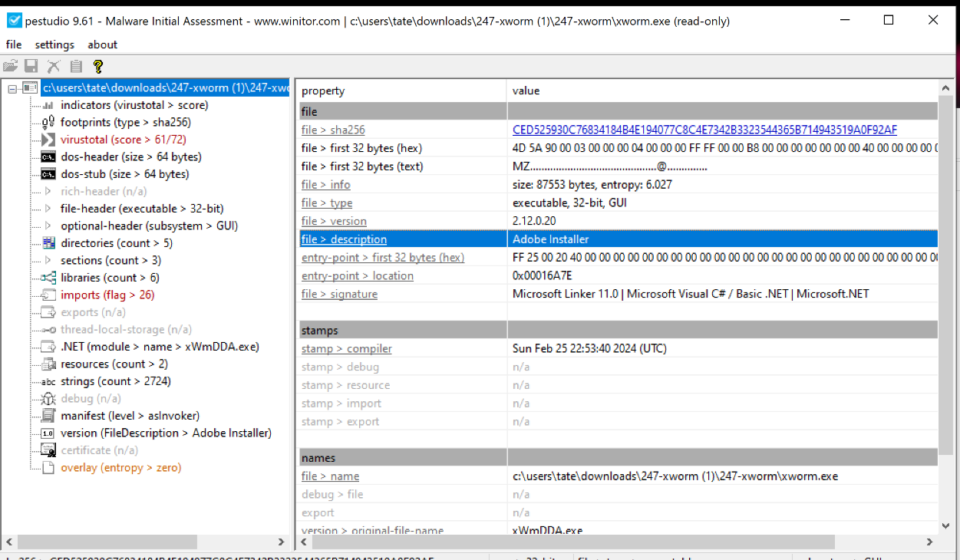Open a file via the folder toolbar icon
960x560 pixels.
point(10,65)
